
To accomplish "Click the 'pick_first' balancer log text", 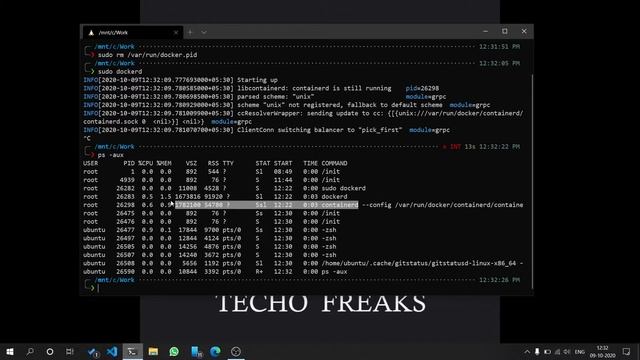I will pos(380,130).
